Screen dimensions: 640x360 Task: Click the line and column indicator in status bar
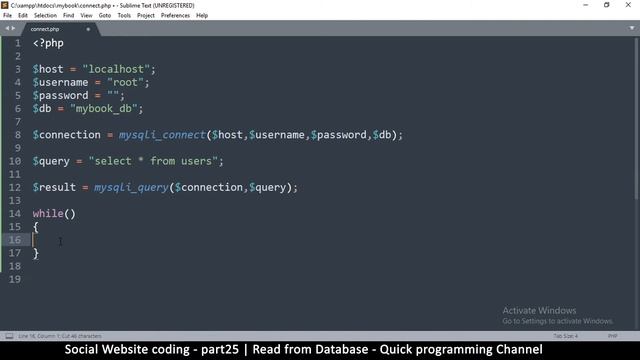click(x=60, y=336)
